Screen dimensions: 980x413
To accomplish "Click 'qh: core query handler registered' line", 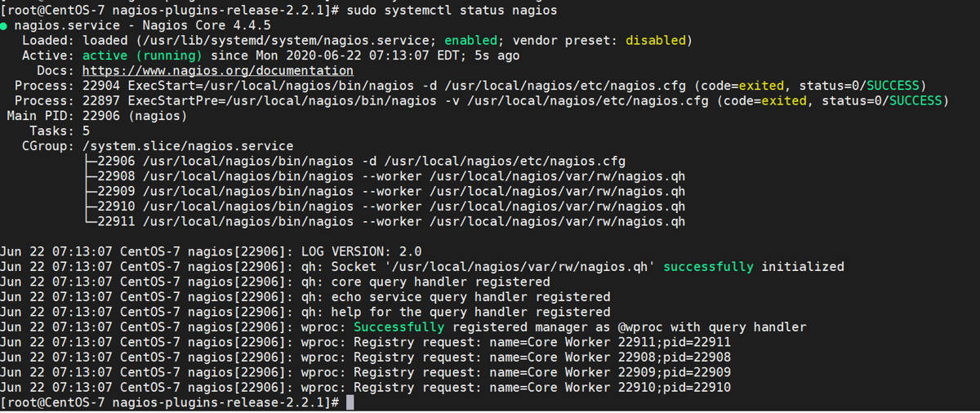I will tap(276, 282).
